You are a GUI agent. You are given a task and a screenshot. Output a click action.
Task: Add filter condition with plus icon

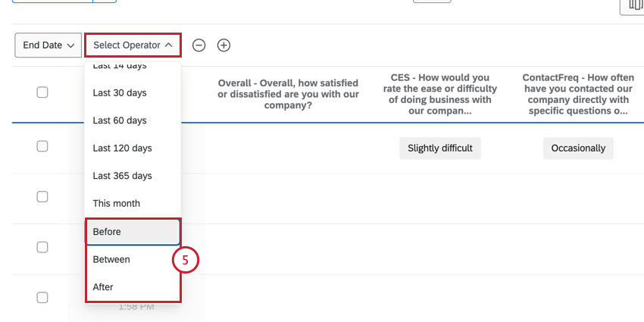pos(224,45)
